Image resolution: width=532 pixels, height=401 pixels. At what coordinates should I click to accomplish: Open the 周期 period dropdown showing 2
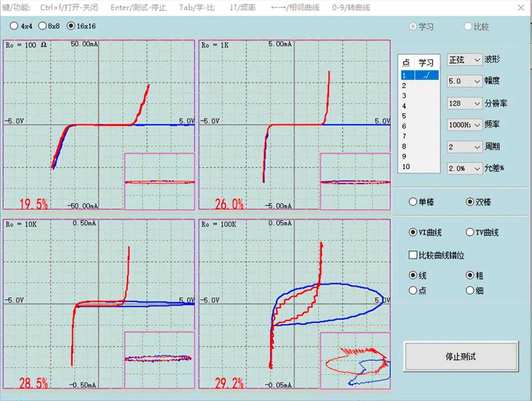click(464, 147)
